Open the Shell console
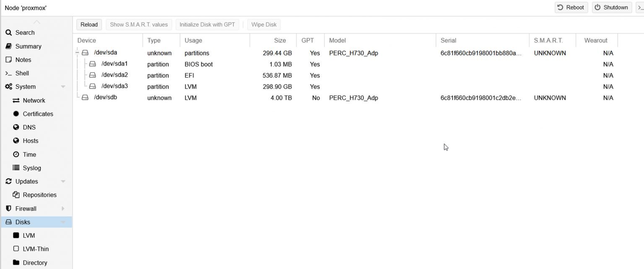Screen dimensions: 644x269 click(x=22, y=73)
